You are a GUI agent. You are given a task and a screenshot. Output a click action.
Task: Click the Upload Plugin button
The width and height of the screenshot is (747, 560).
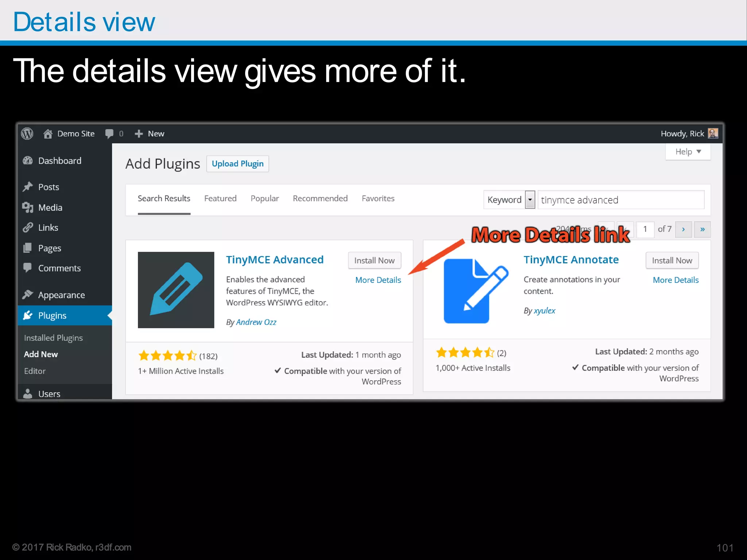tap(237, 164)
